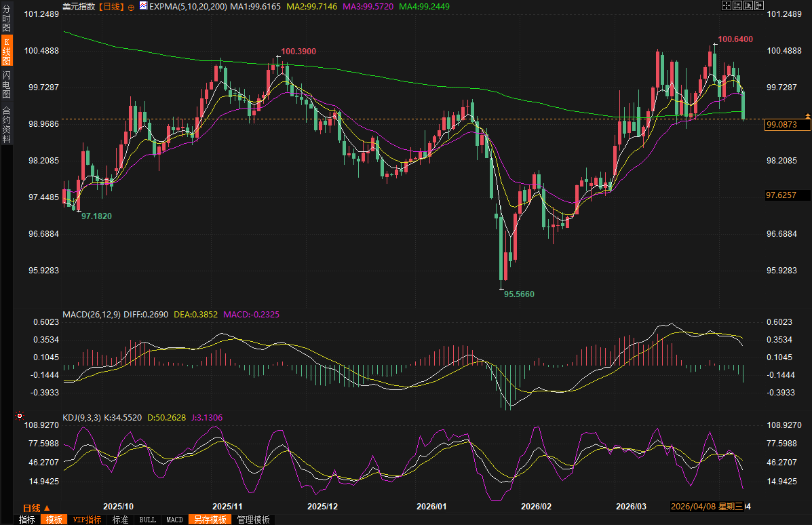The width and height of the screenshot is (812, 525).
Task: Click the KDJ(9,3,3) indicator label
Action: 81,418
